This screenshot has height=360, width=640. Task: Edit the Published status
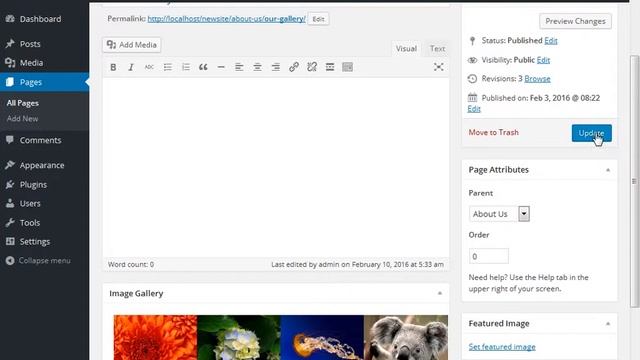(551, 40)
